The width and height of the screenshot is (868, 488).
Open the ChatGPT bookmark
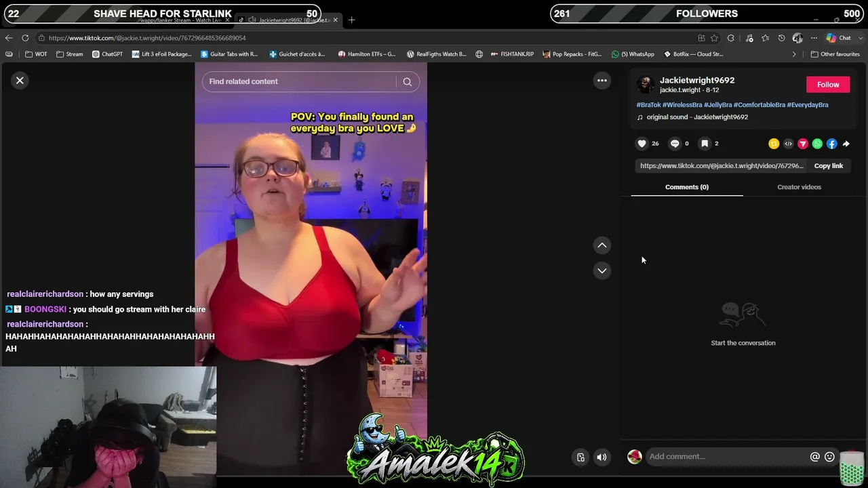(107, 54)
